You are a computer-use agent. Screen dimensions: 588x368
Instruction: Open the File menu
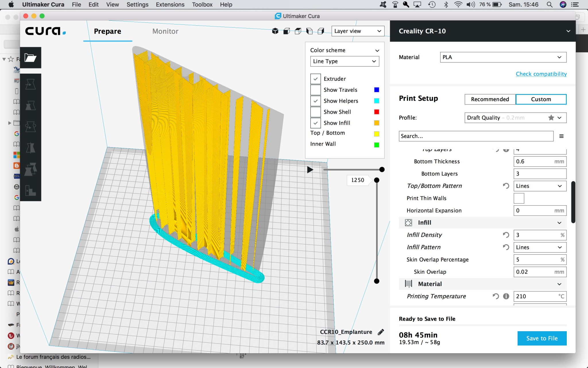tap(76, 5)
